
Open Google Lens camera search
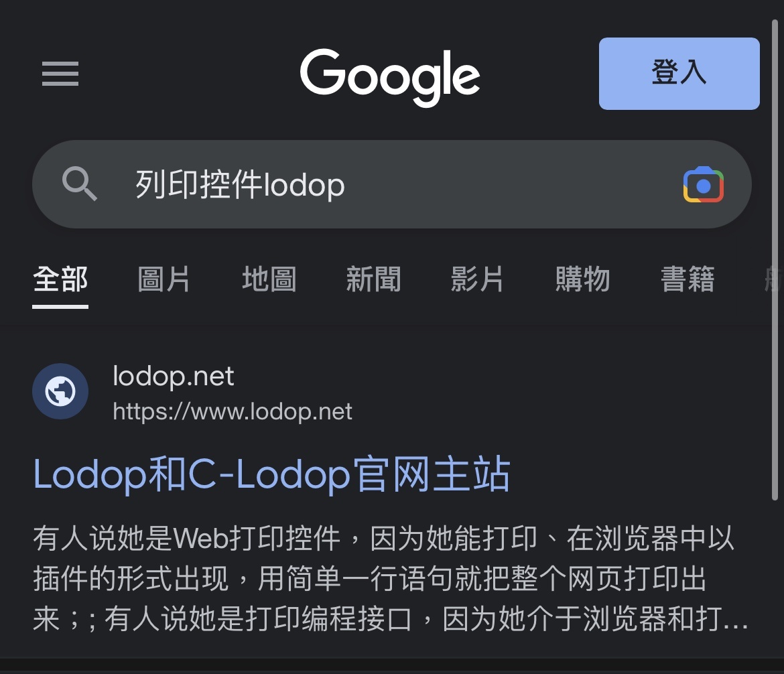click(703, 184)
